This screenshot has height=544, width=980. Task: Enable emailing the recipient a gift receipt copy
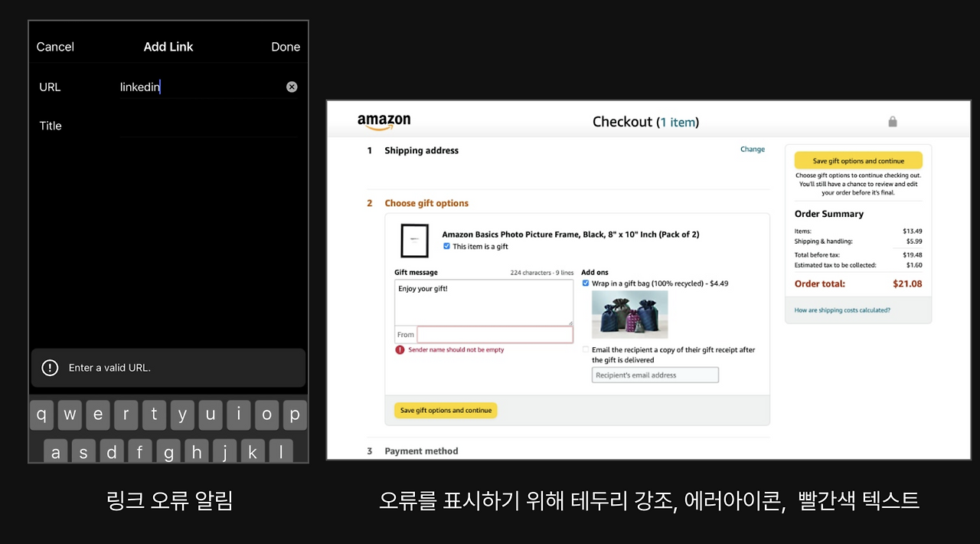click(586, 349)
